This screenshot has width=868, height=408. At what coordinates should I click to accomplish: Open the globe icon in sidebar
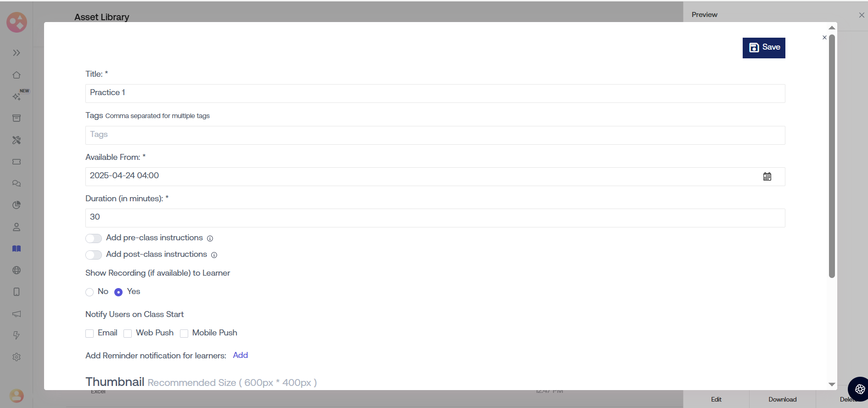[17, 270]
